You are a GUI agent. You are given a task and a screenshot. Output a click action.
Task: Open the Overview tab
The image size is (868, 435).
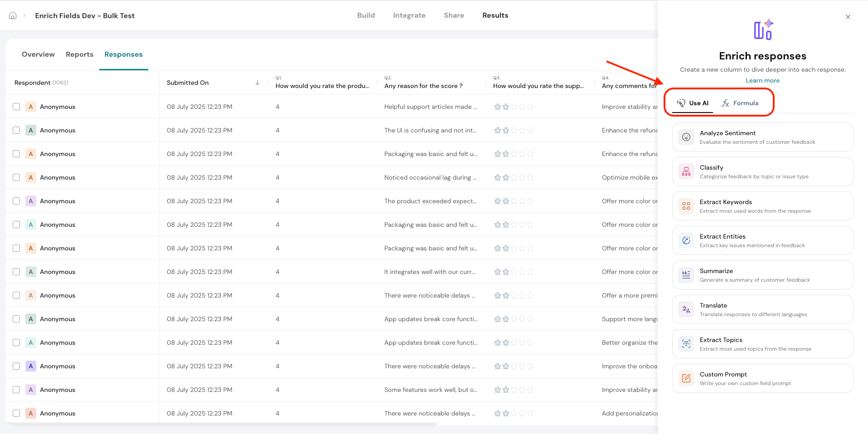coord(38,54)
